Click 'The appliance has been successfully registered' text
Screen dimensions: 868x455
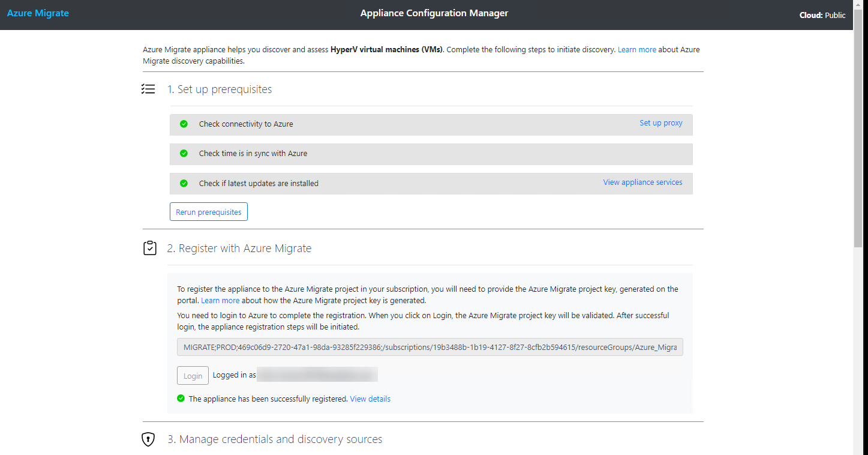[268, 399]
